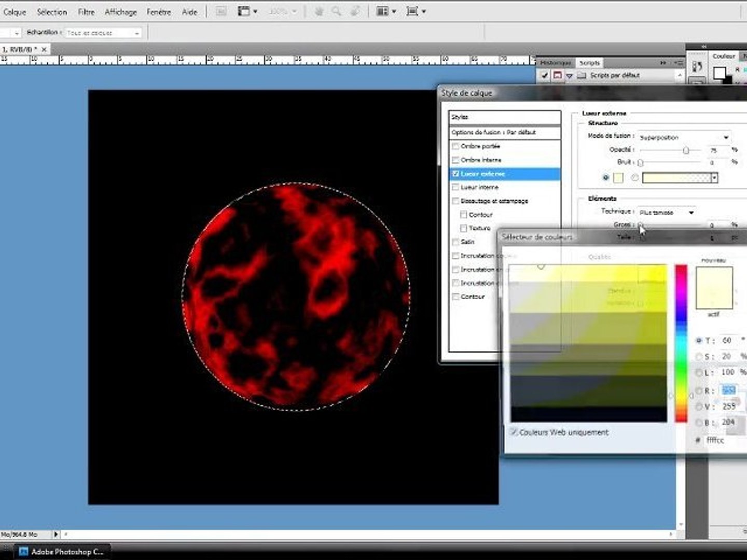The image size is (747, 560).
Task: Select the T hue radio button
Action: tap(699, 341)
